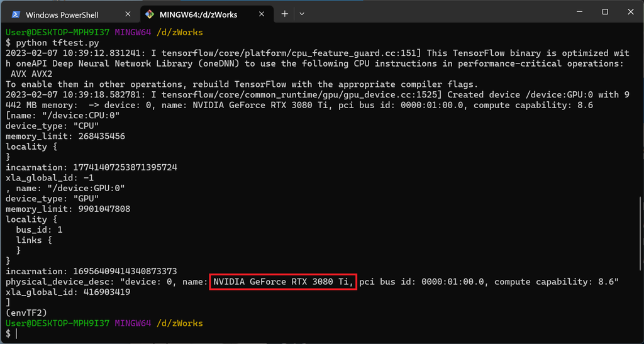This screenshot has height=344, width=644.
Task: Select the MINGW64:/d/zWorks tab
Action: [206, 14]
